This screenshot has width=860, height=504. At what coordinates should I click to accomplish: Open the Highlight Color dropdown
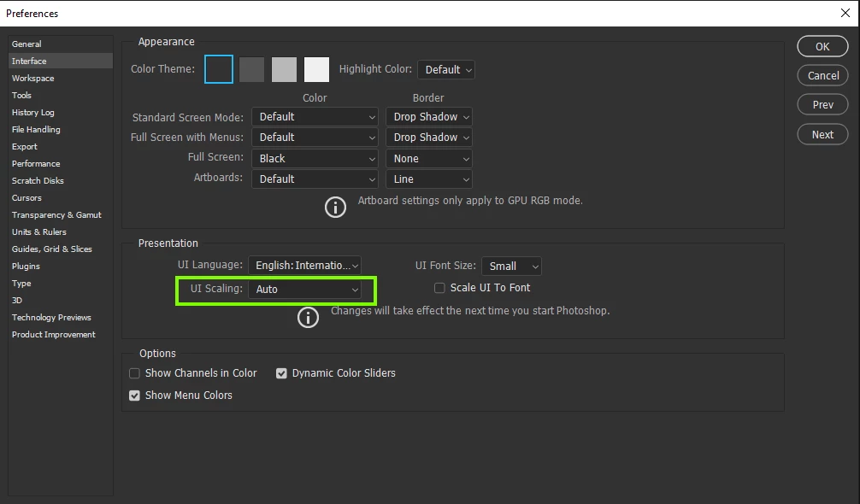tap(446, 69)
